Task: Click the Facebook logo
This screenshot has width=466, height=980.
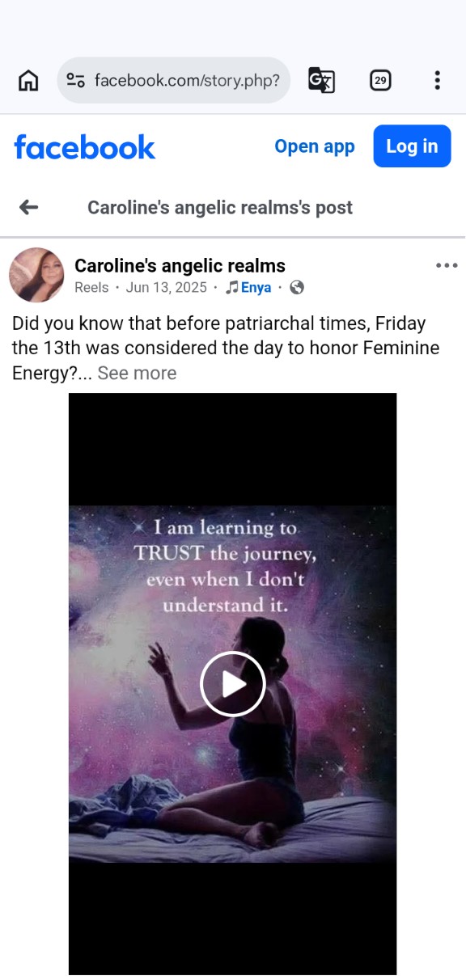Action: (x=84, y=147)
